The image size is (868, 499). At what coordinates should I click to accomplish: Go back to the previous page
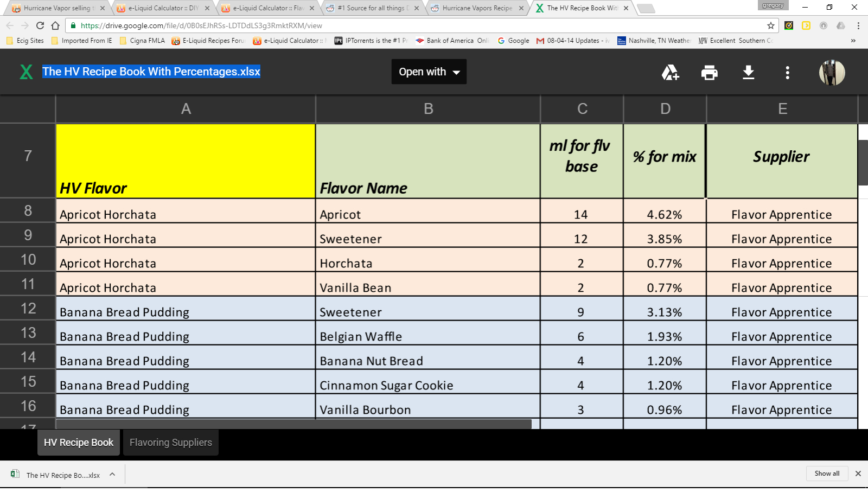point(10,25)
